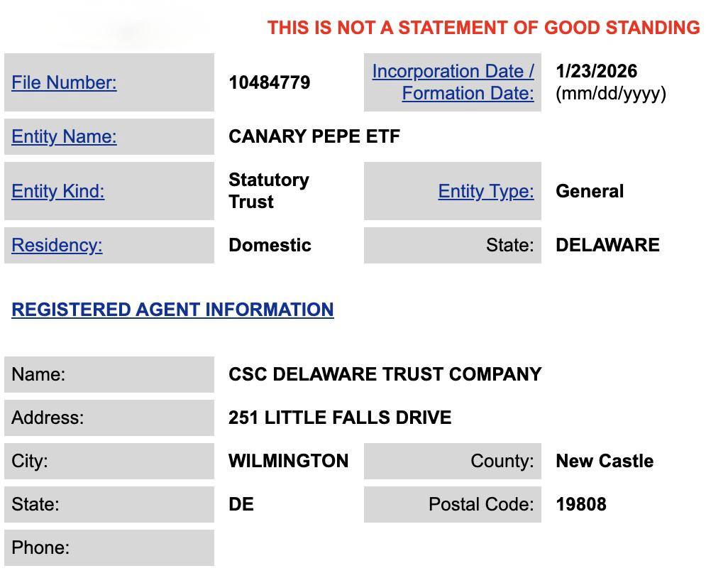Click the red not-good-standing notice text
This screenshot has width=728, height=578.
(483, 28)
